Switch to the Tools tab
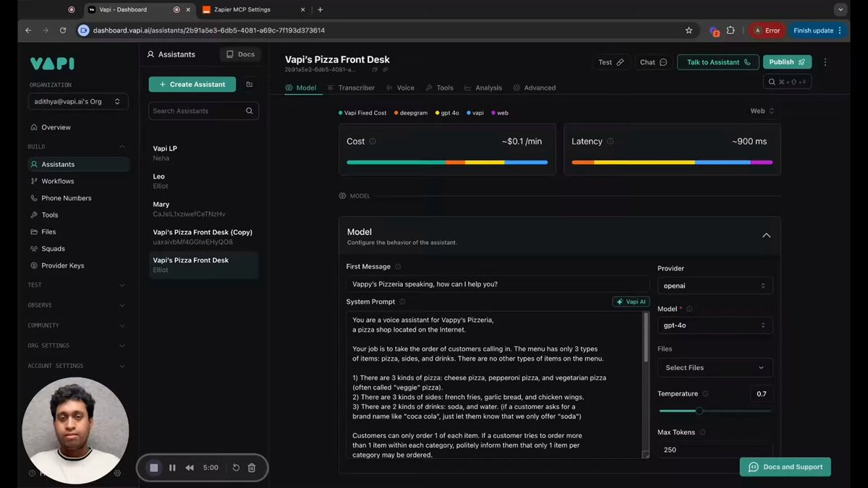The width and height of the screenshot is (868, 488). tap(439, 87)
